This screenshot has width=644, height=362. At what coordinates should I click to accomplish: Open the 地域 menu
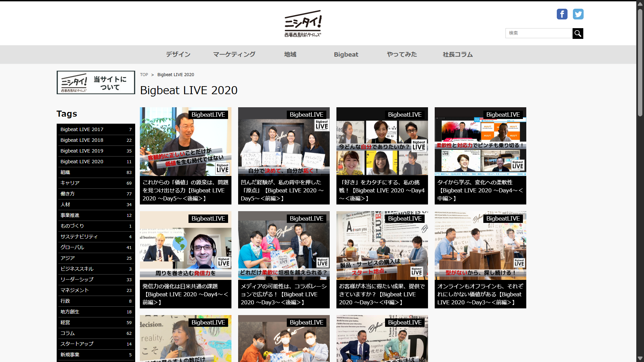pyautogui.click(x=290, y=54)
